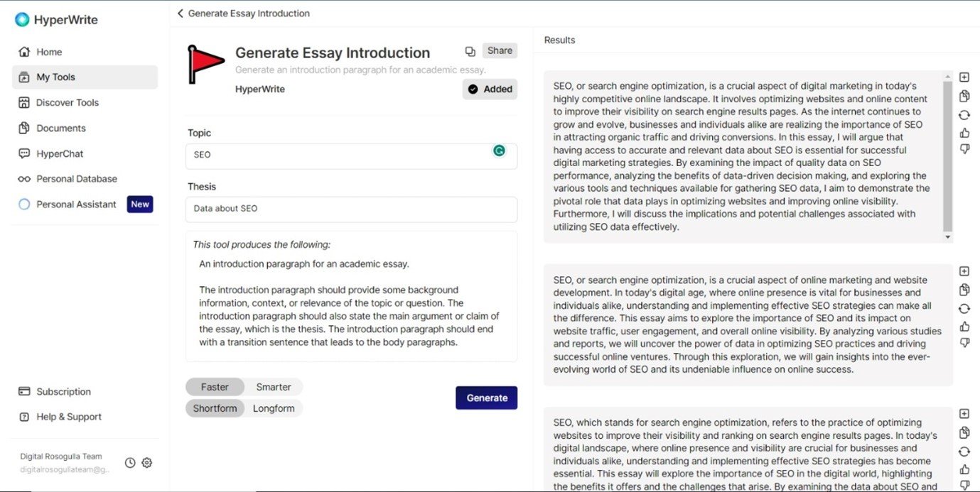Screen dimensions: 980x492
Task: Copy the second result text
Action: [964, 290]
